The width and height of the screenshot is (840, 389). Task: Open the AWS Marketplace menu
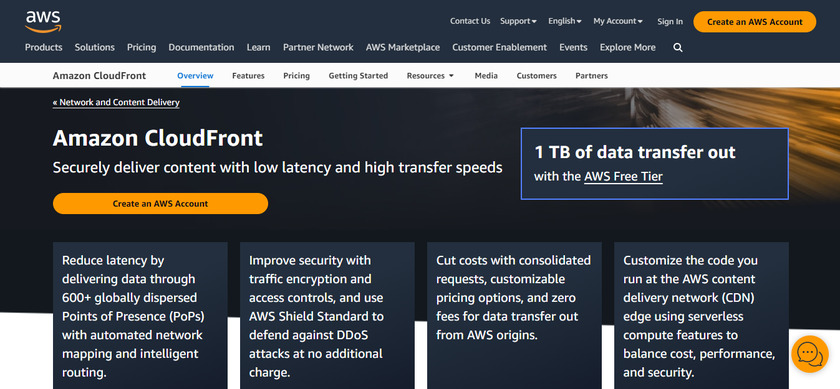pyautogui.click(x=402, y=47)
